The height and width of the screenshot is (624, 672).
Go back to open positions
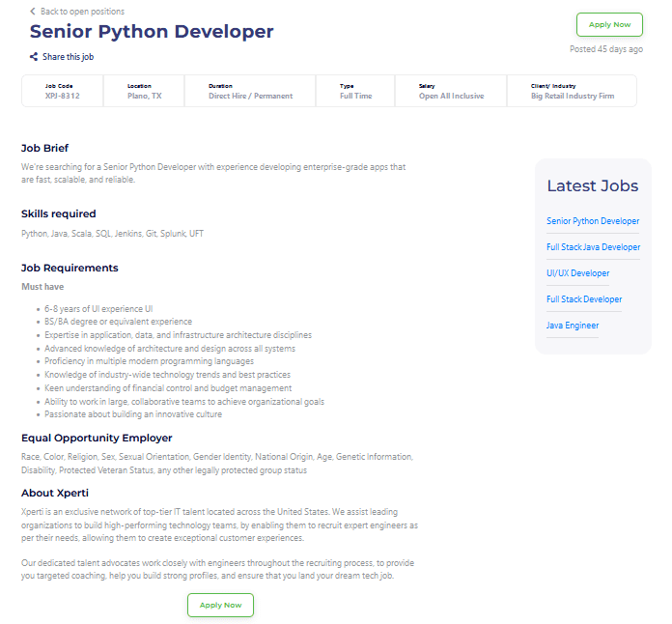[x=82, y=12]
